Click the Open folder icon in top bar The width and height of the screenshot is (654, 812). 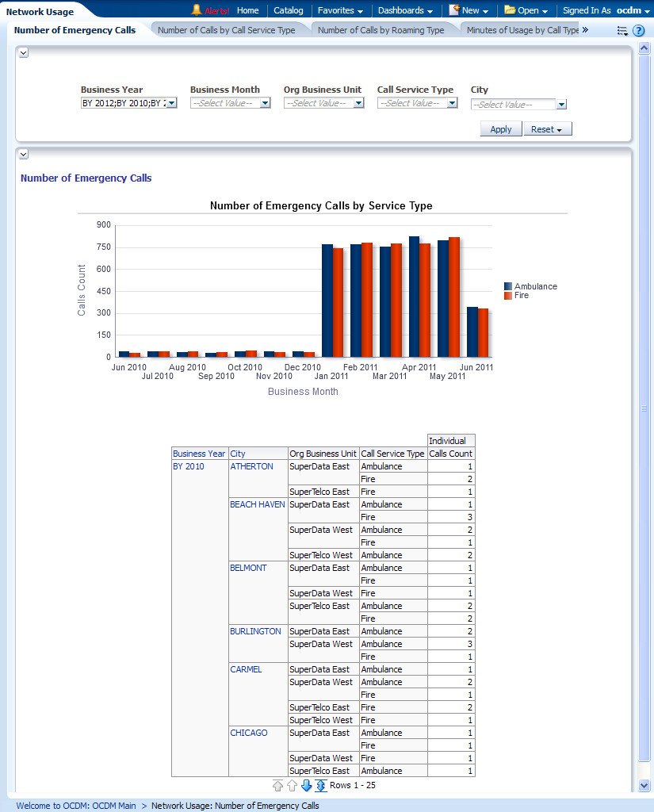click(511, 10)
